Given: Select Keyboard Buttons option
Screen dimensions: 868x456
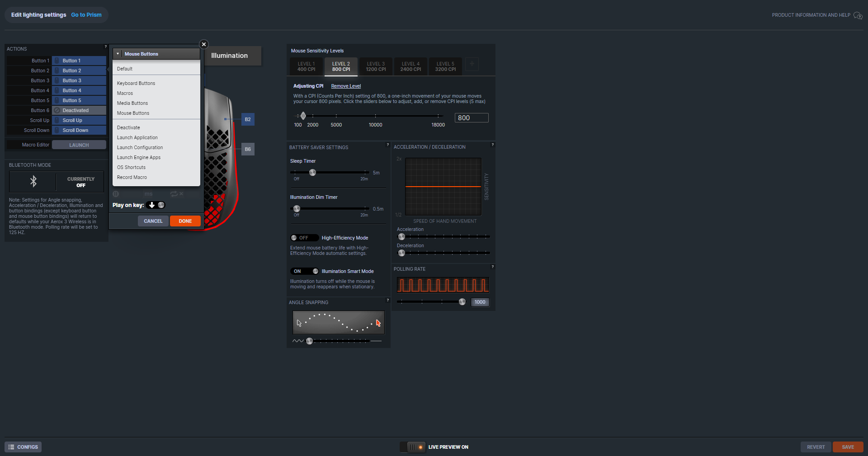Looking at the screenshot, I should click(x=156, y=83).
